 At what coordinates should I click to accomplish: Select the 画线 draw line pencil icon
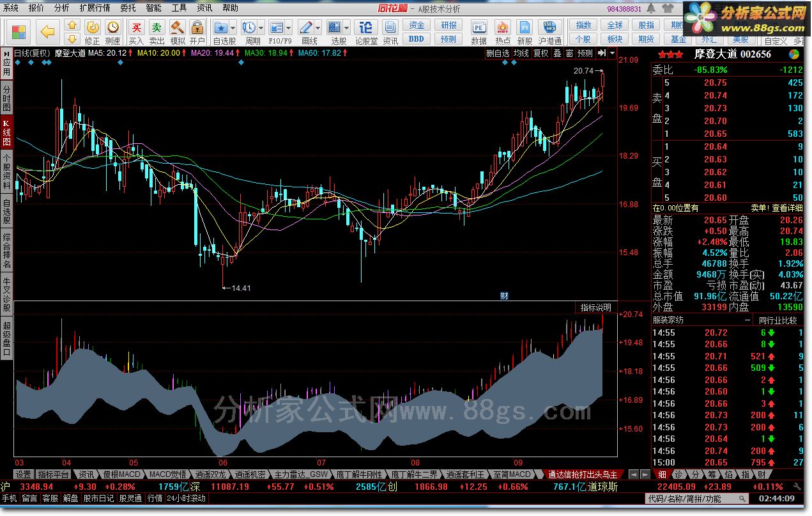click(306, 27)
